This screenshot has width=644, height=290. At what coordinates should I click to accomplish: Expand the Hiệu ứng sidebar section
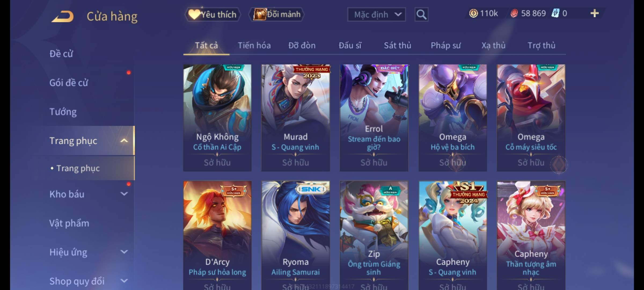pos(124,252)
